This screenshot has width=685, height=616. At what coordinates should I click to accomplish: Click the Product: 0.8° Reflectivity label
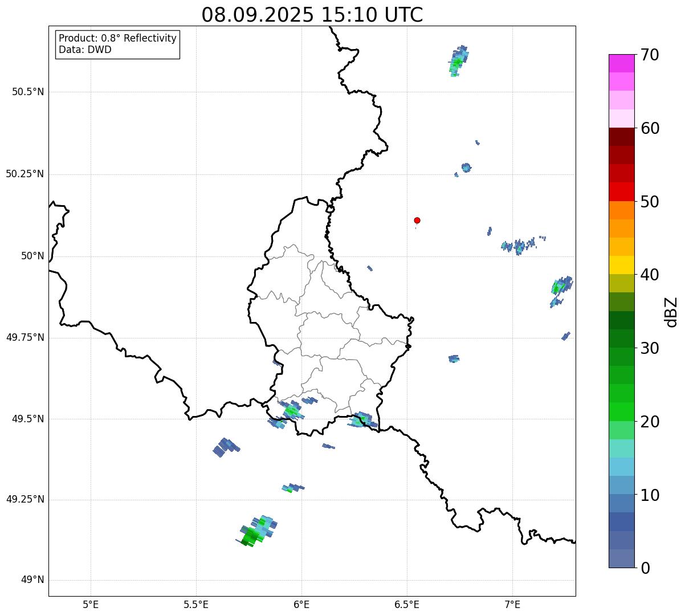point(117,39)
